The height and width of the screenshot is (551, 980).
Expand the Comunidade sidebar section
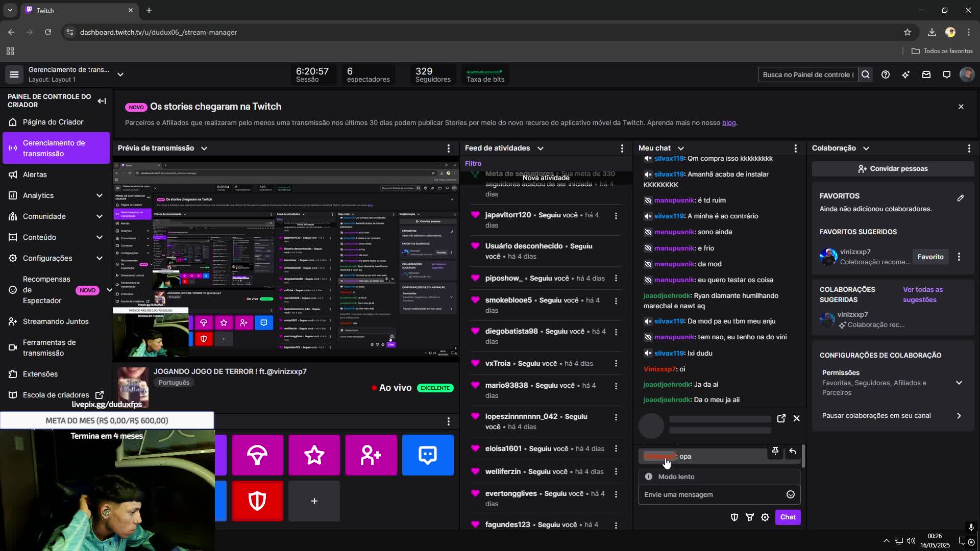(100, 216)
